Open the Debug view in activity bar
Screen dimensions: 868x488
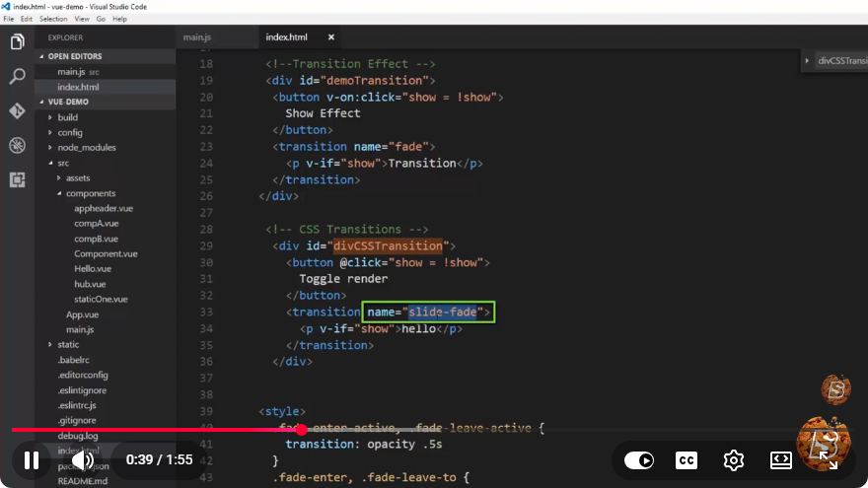click(17, 146)
